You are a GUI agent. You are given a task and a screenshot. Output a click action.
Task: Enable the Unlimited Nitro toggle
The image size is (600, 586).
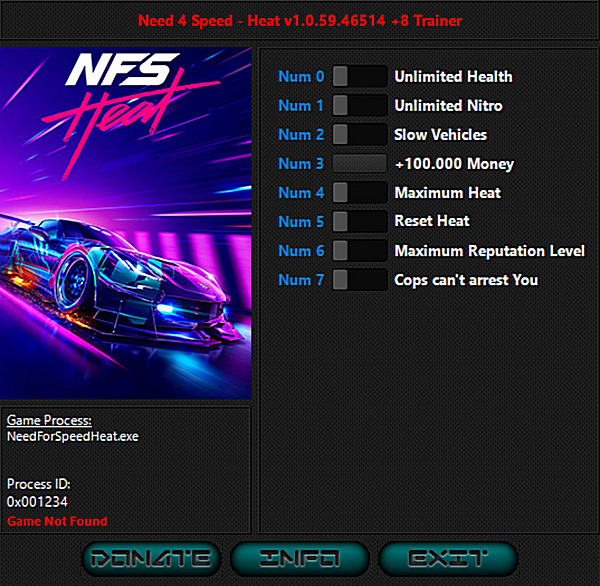(x=359, y=105)
